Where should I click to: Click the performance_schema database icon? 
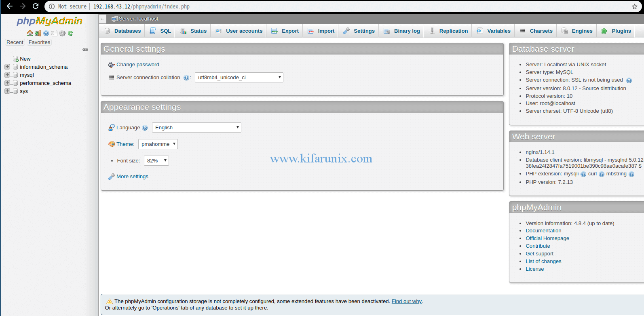[x=15, y=83]
